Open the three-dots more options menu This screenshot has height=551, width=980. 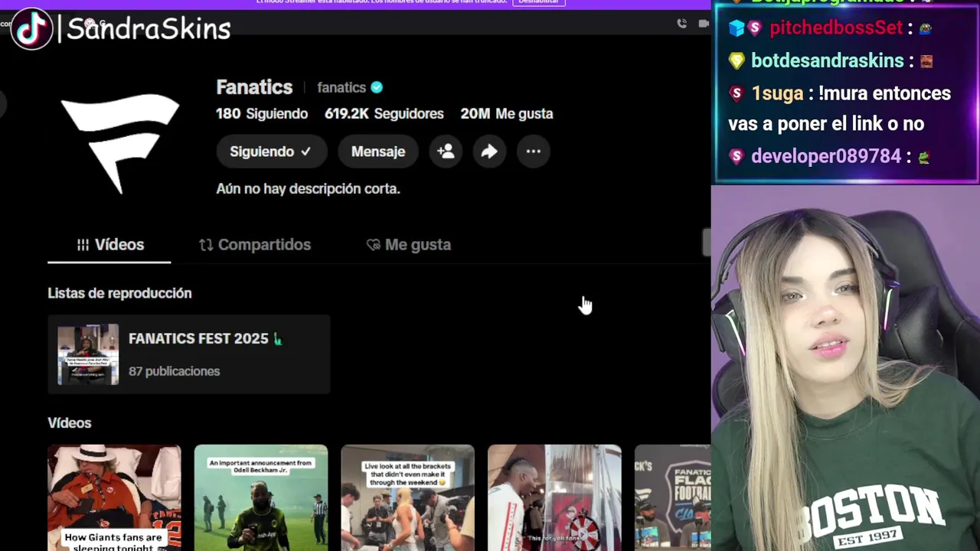pyautogui.click(x=534, y=152)
